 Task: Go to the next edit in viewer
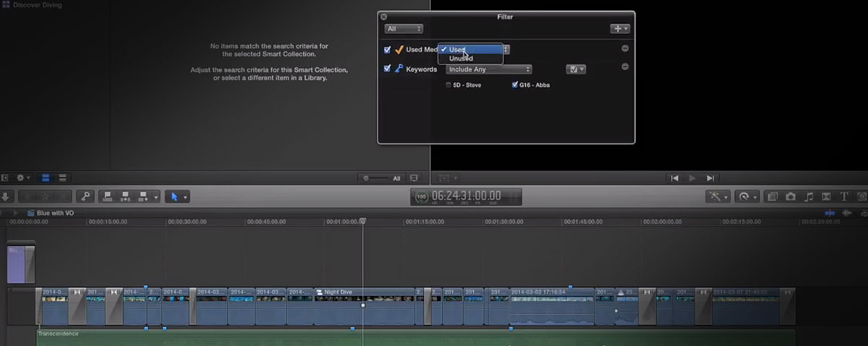[710, 177]
